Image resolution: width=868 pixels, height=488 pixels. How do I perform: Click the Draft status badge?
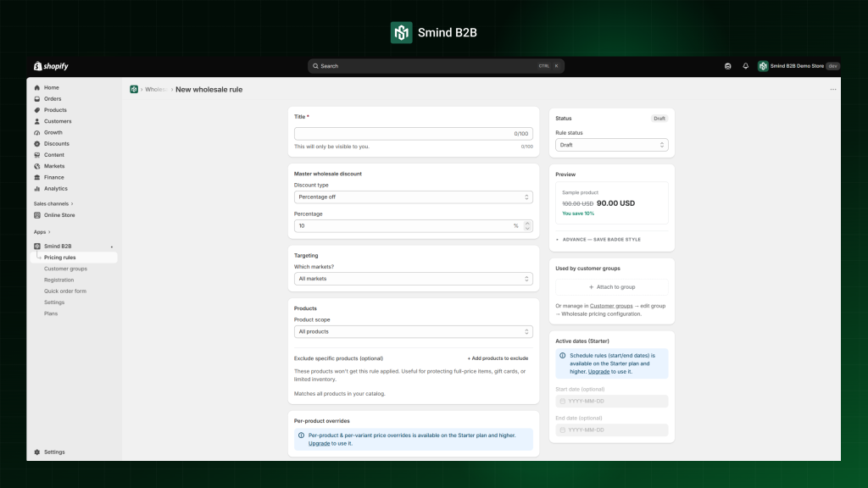[x=659, y=119]
